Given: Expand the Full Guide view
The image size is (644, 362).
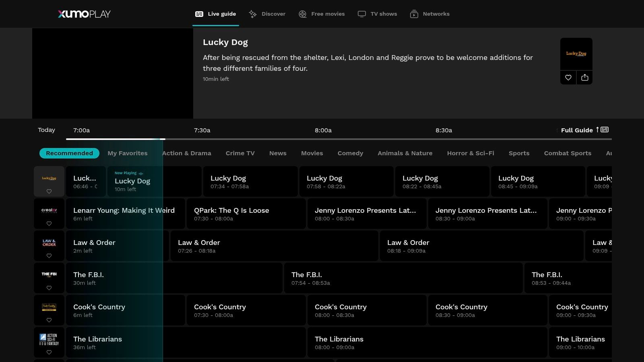Looking at the screenshot, I should 584,130.
